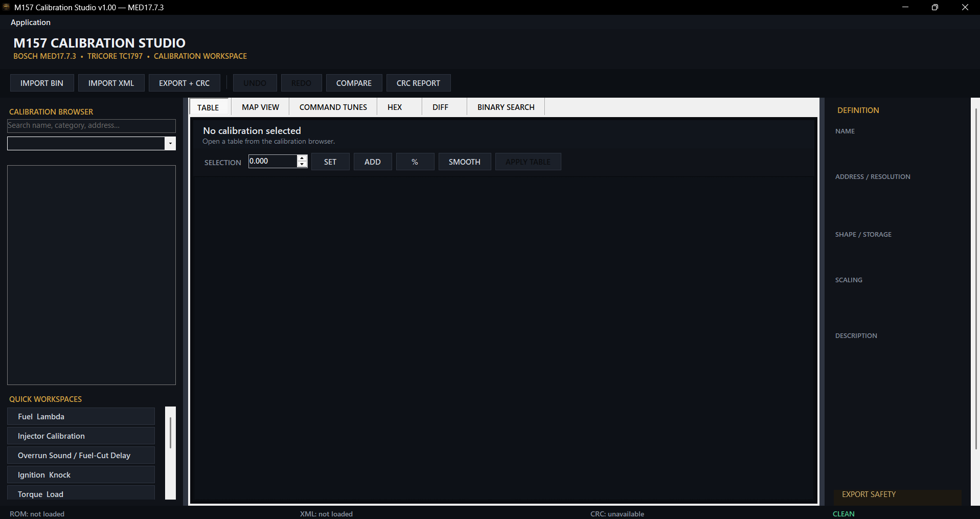Image resolution: width=980 pixels, height=519 pixels.
Task: Switch to the TABLE tab
Action: click(208, 107)
